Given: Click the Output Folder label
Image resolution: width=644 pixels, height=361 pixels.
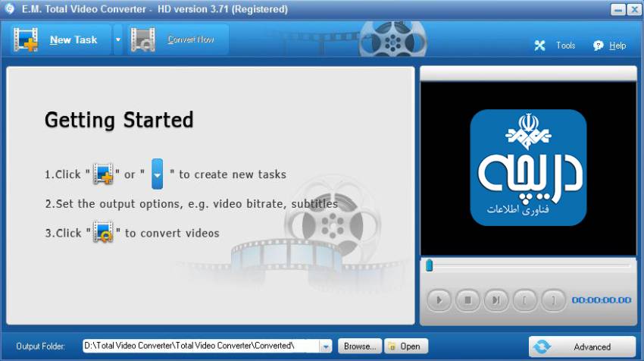Looking at the screenshot, I should pos(40,346).
